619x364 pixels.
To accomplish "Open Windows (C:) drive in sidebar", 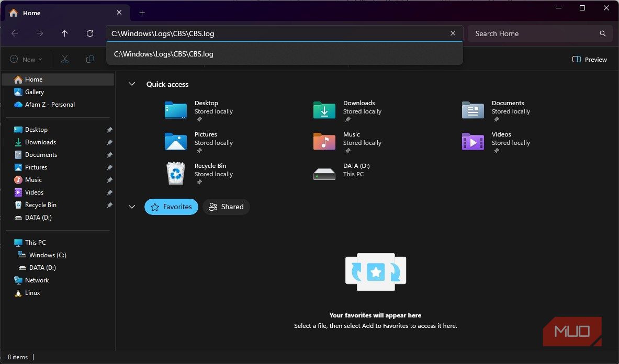I will point(58,255).
